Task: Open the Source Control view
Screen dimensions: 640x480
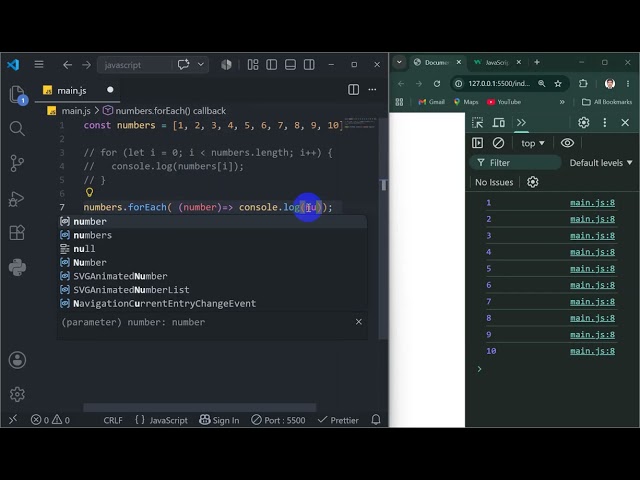Action: tap(17, 163)
